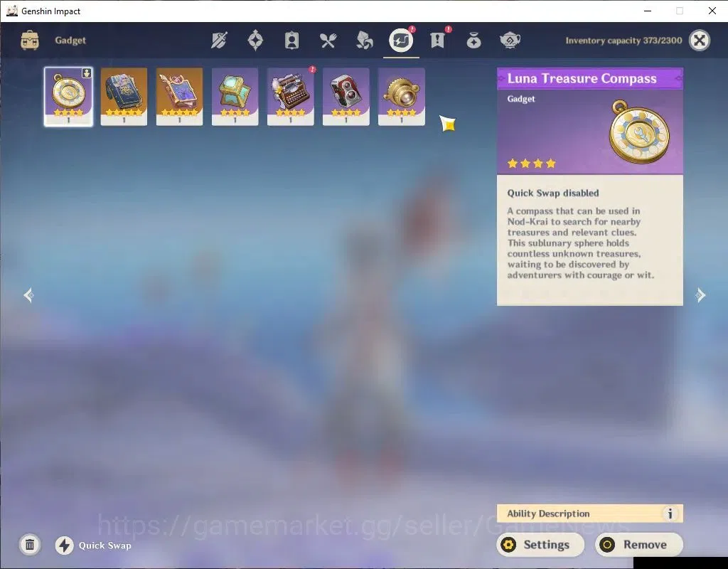Click the Quick Swap disabled text
The image size is (728, 569).
point(553,193)
